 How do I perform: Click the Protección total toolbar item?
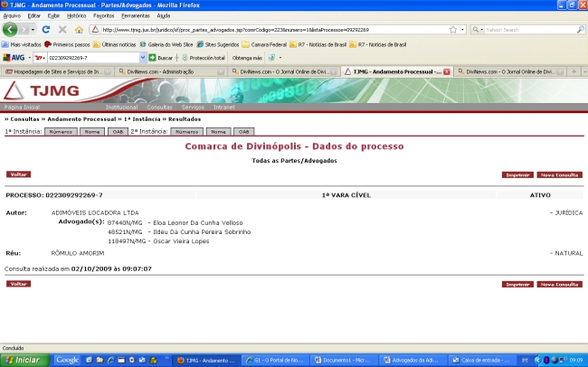(204, 58)
